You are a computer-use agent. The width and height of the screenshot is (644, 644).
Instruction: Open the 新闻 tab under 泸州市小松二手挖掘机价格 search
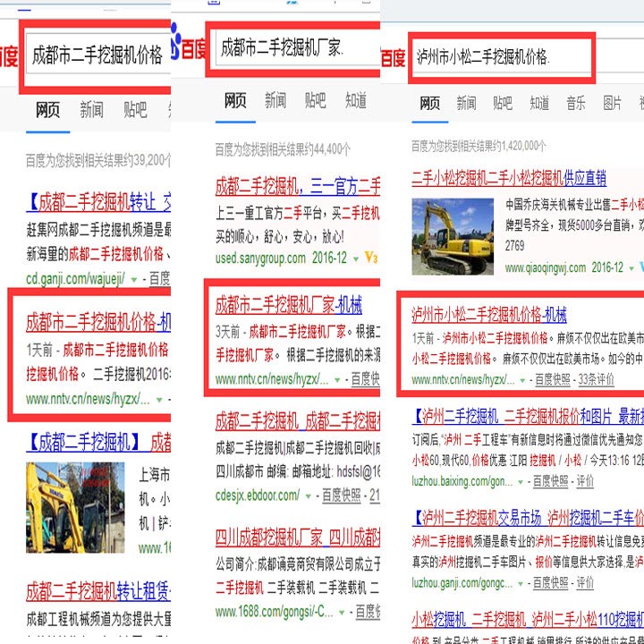pos(466,103)
